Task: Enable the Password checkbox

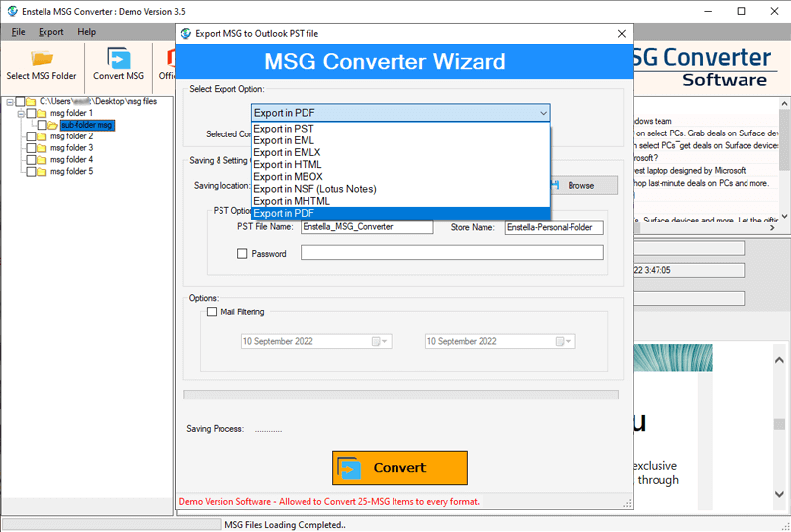Action: [242, 254]
